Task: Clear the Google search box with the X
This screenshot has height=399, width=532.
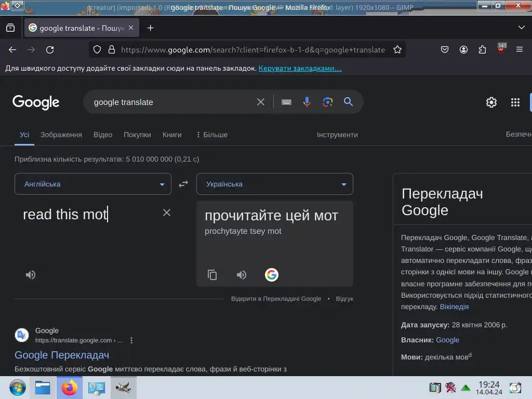Action: 261,102
